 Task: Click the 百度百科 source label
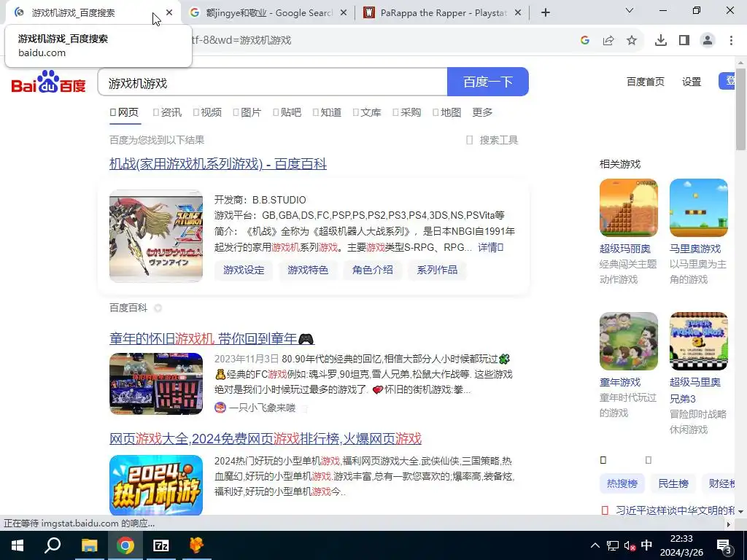[128, 308]
